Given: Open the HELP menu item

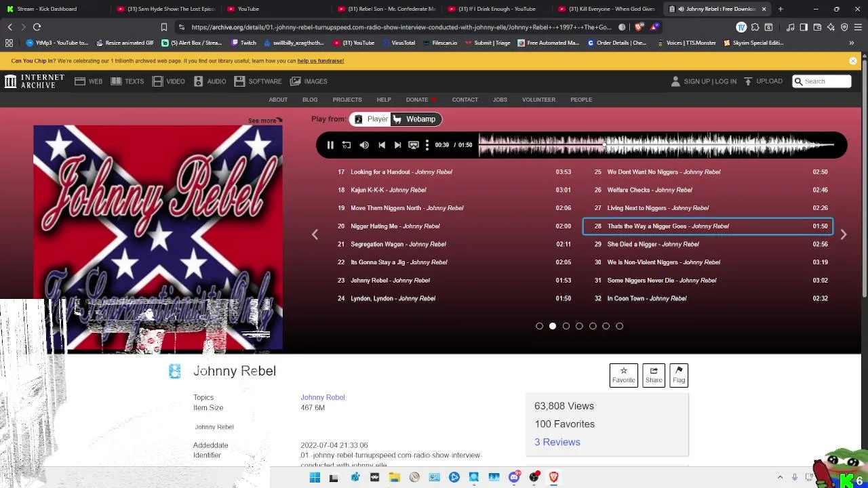Looking at the screenshot, I should click(x=384, y=100).
